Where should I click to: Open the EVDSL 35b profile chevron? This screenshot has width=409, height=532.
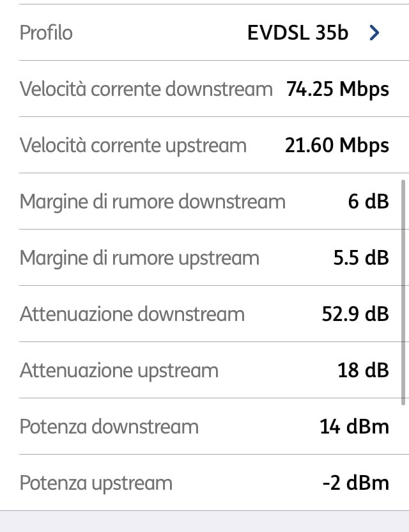374,33
